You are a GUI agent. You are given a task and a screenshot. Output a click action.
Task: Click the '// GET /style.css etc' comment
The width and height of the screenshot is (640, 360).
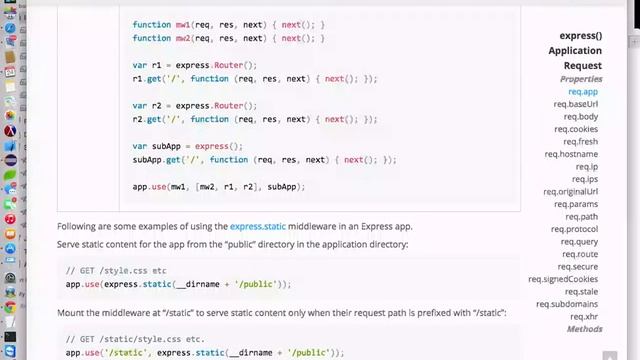click(116, 271)
